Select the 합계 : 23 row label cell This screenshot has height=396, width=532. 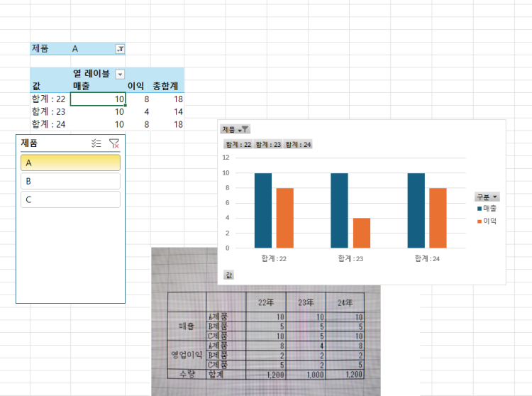pos(49,111)
